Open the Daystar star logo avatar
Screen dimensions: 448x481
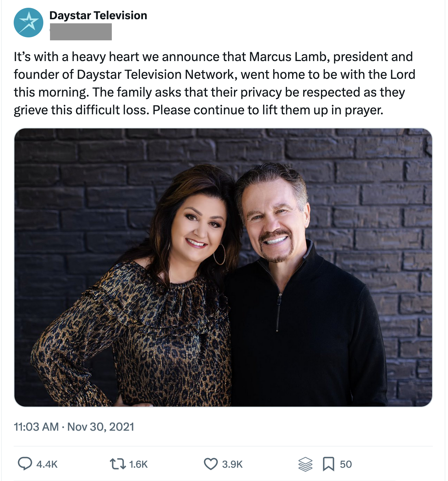click(x=29, y=23)
